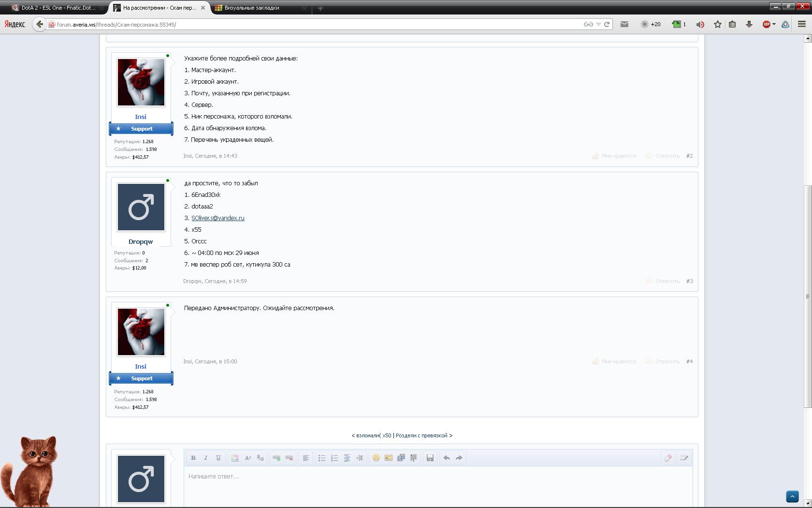The width and height of the screenshot is (812, 508).
Task: Click the save draft floppy icon
Action: pyautogui.click(x=430, y=458)
